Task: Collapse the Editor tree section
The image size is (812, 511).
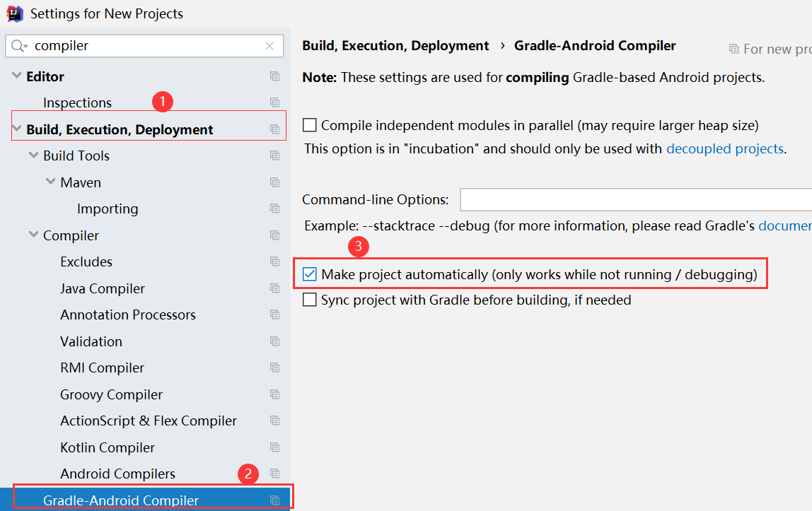Action: (16, 76)
